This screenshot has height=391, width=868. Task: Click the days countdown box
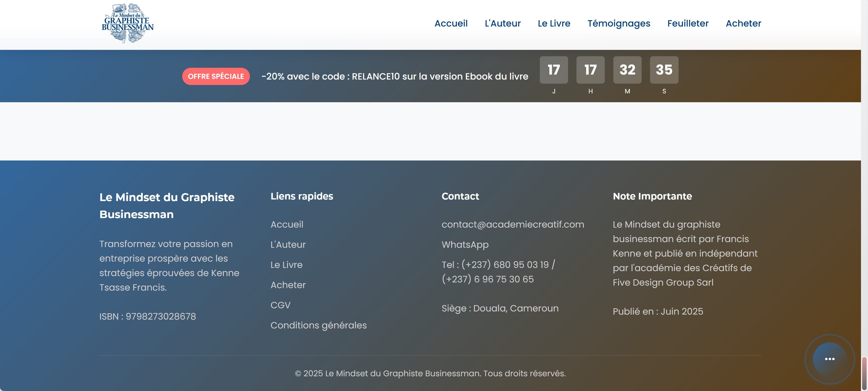point(554,70)
